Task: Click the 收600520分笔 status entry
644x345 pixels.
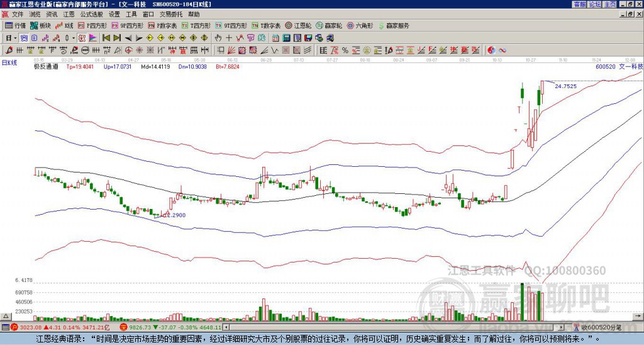Action: point(598,327)
